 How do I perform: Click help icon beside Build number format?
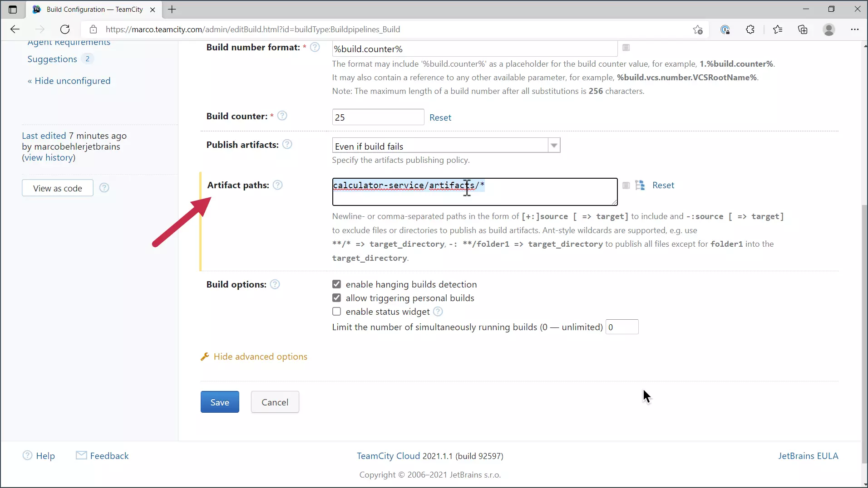click(x=315, y=47)
